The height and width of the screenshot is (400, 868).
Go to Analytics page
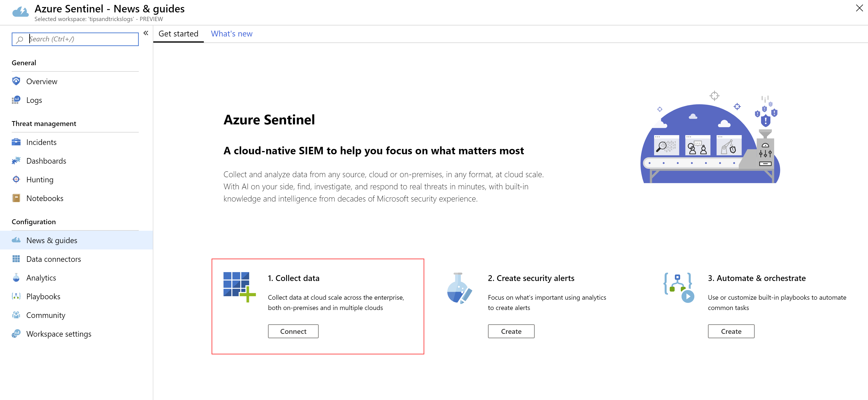pos(77,277)
